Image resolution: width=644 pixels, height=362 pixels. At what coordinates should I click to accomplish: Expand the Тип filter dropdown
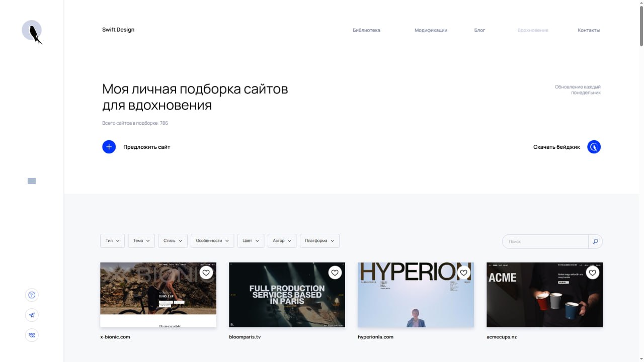click(112, 241)
